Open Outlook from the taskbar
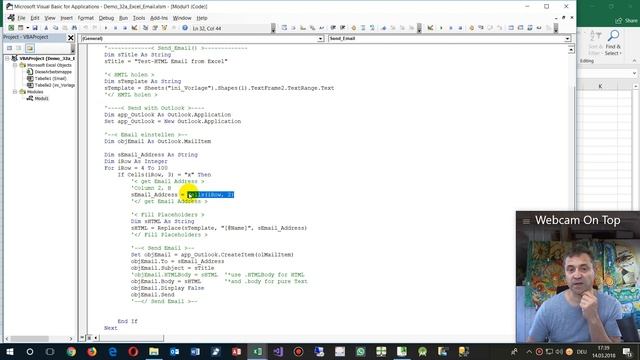The height and width of the screenshot is (360, 640). click(175, 351)
